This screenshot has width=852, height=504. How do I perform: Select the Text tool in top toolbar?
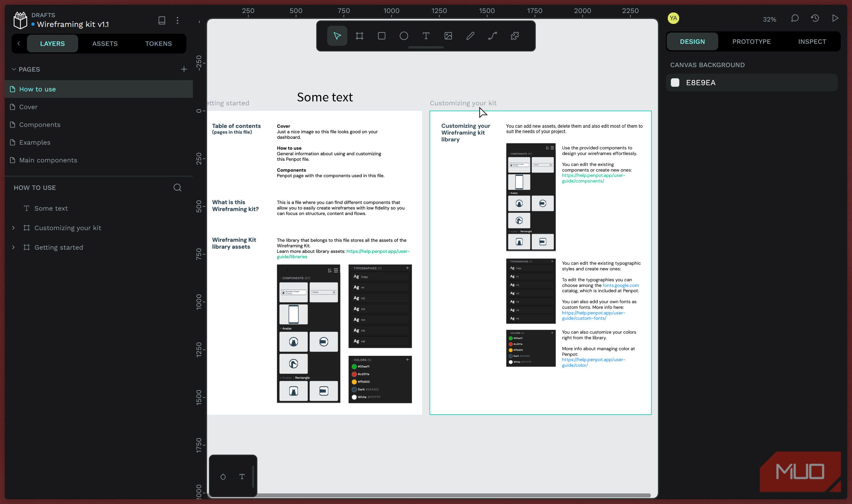click(426, 36)
